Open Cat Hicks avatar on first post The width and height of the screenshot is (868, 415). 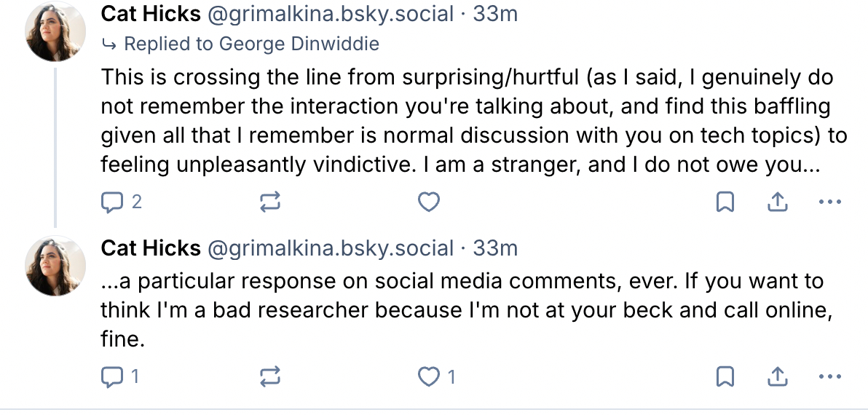point(56,33)
